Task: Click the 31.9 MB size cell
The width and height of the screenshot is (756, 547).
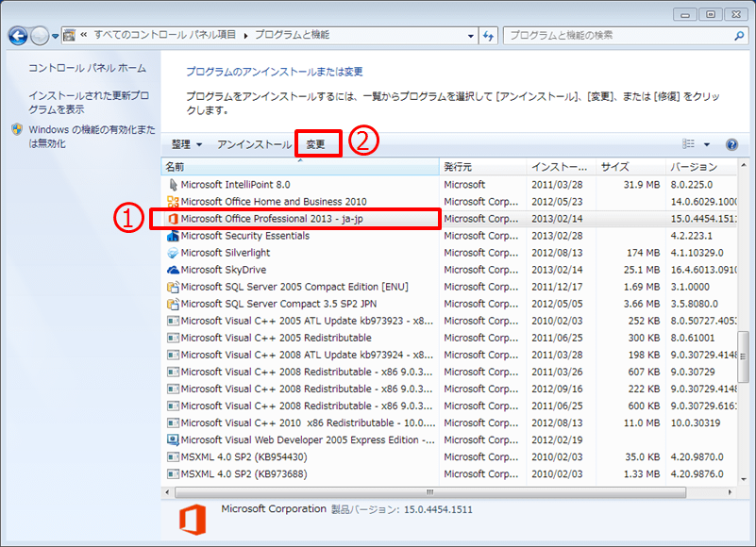Action: 641,185
